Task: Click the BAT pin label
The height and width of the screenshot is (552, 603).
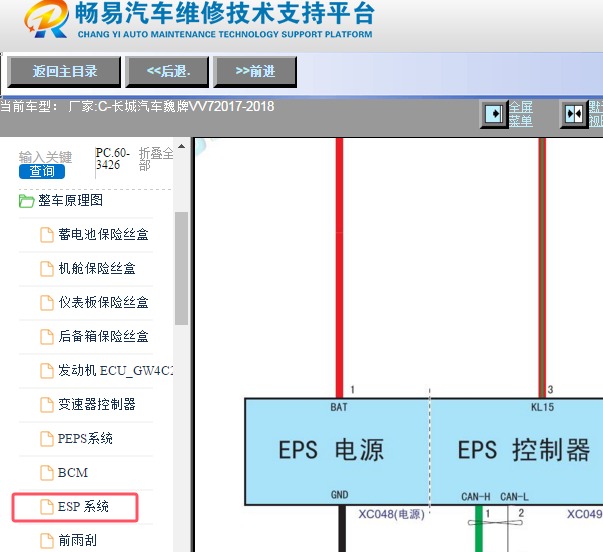Action: (x=339, y=407)
